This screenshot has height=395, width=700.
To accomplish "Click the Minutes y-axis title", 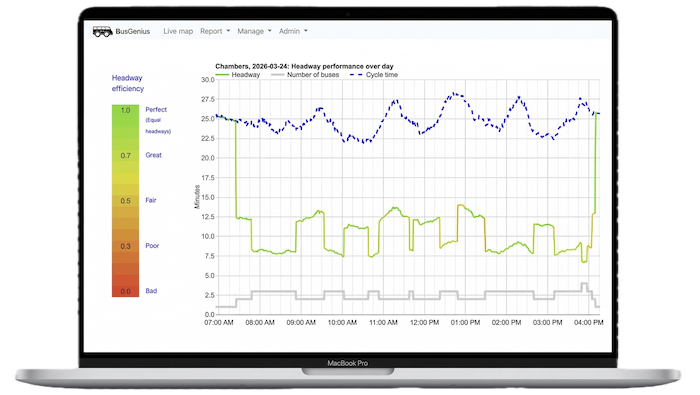I will [x=197, y=197].
